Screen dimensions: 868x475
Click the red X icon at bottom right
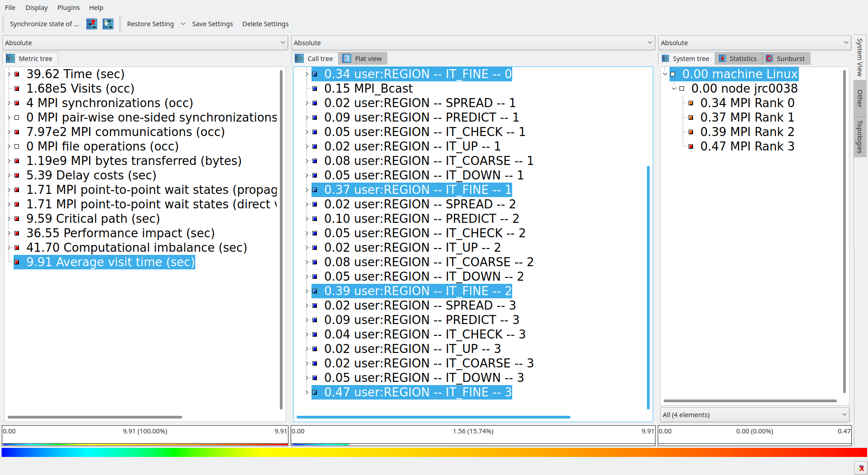[x=861, y=468]
